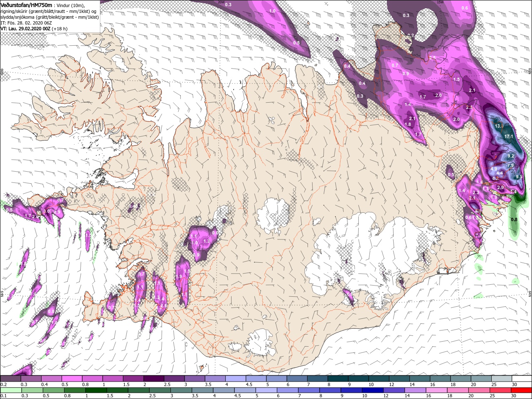Select snow swatch for 1.5–2 magenta-purple

pos(133,379)
